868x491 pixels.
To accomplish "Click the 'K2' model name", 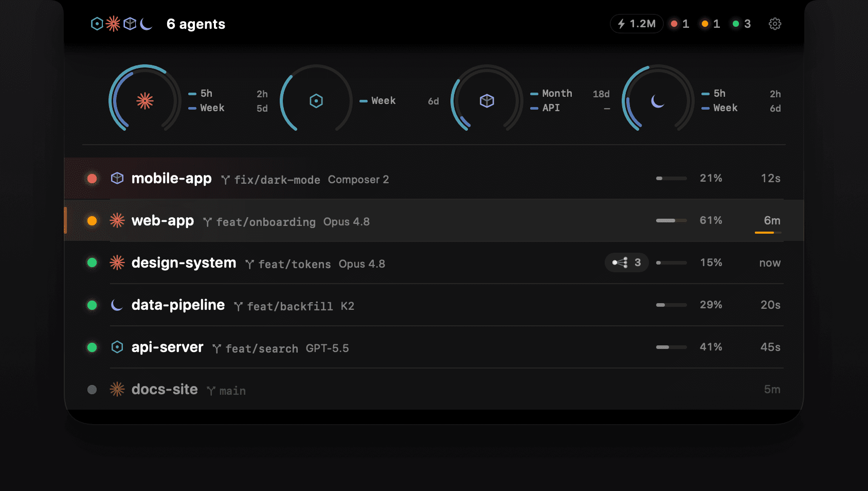I will 348,306.
